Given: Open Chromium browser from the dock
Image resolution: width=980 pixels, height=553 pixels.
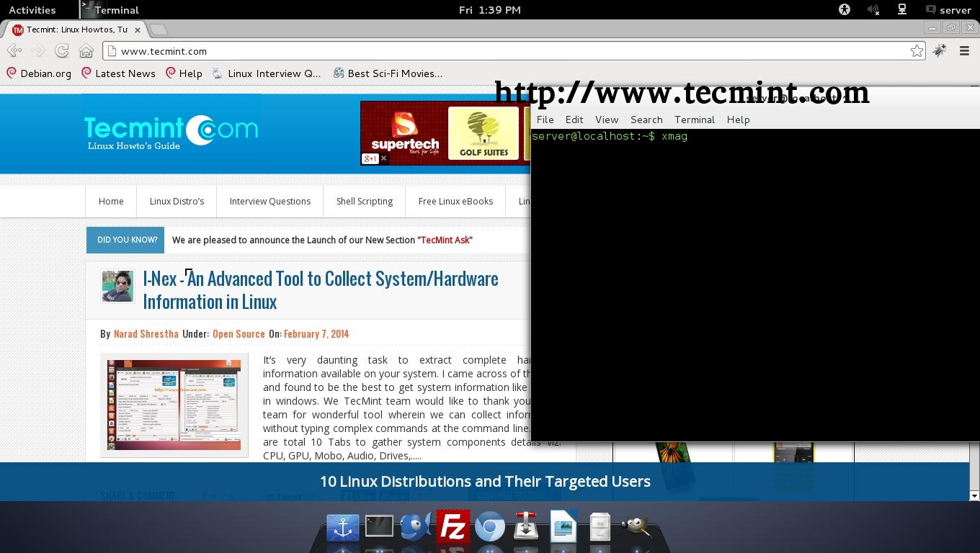Looking at the screenshot, I should pyautogui.click(x=490, y=526).
